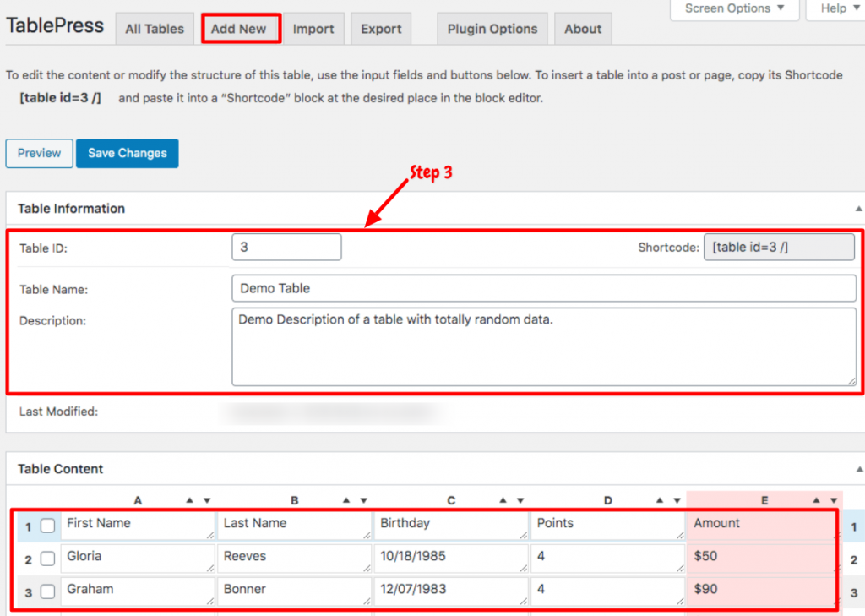Screen dimensions: 865x616
Task: Click the cell containing 'Gloria'
Action: point(138,559)
